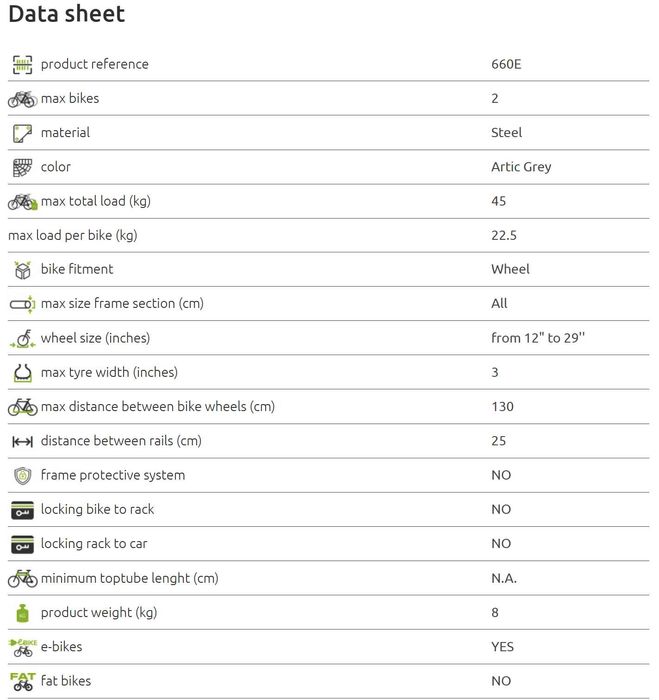Click the e-bikes icon
Viewport: 659px width, 700px height.
(22, 647)
